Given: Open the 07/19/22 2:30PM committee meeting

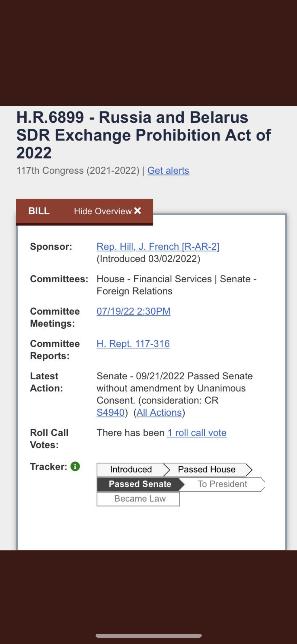Looking at the screenshot, I should point(133,311).
